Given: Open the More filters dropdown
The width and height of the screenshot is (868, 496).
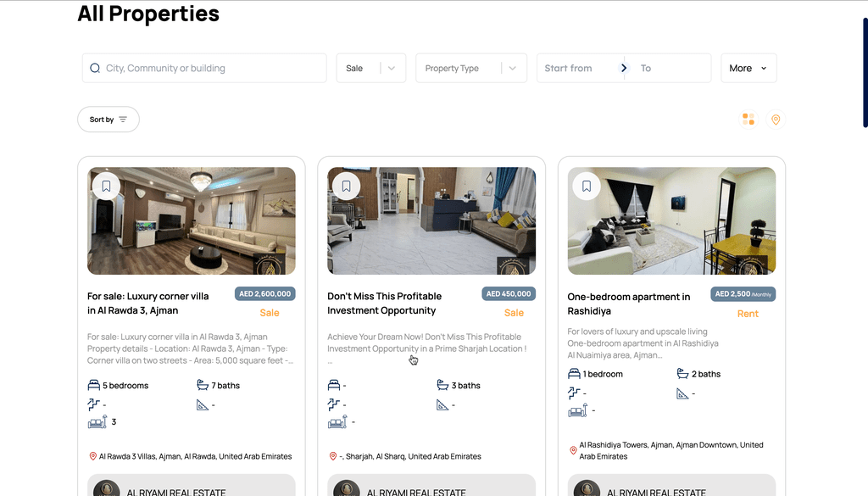Looking at the screenshot, I should click(748, 68).
